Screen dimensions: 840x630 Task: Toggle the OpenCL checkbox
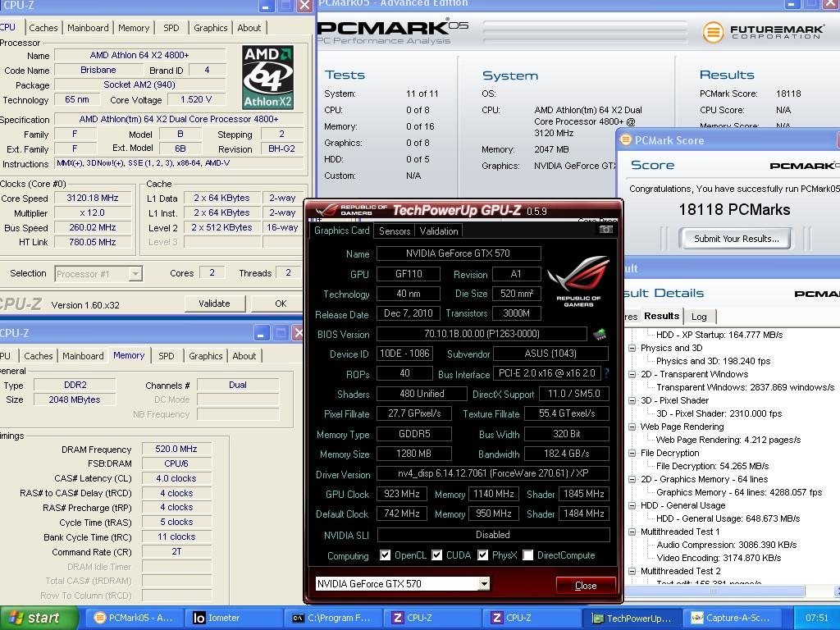coord(385,555)
